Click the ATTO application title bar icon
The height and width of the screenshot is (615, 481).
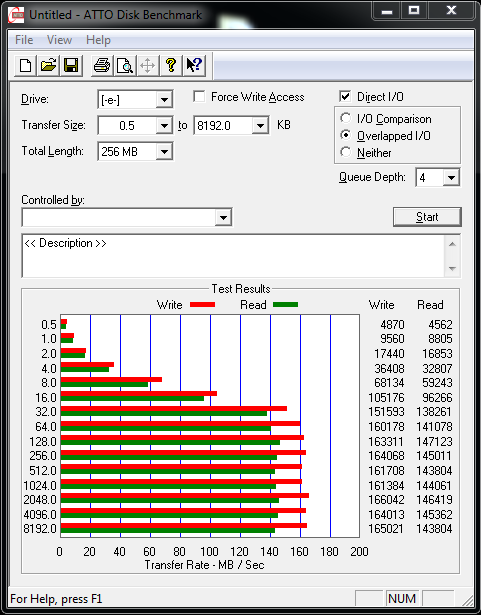coord(17,15)
